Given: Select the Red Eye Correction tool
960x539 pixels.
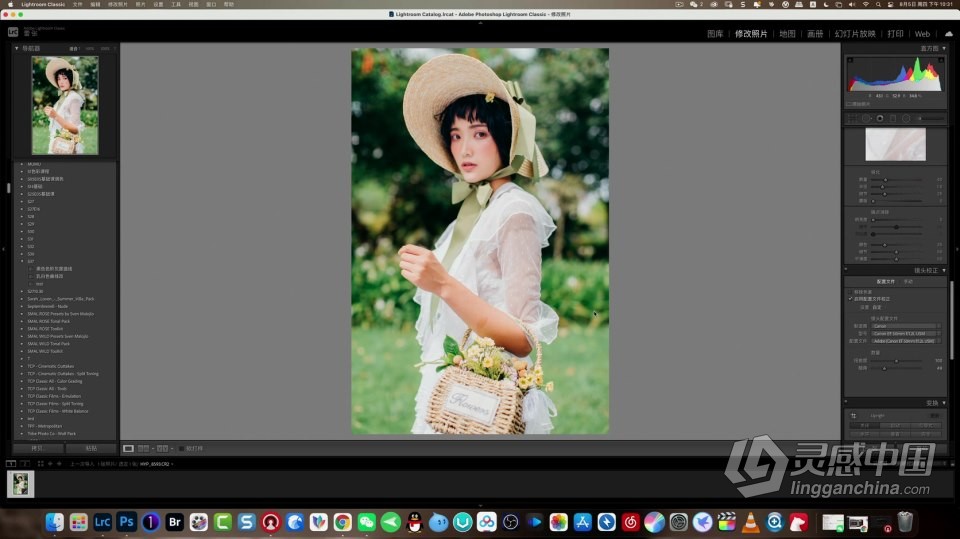Looking at the screenshot, I should [x=880, y=118].
